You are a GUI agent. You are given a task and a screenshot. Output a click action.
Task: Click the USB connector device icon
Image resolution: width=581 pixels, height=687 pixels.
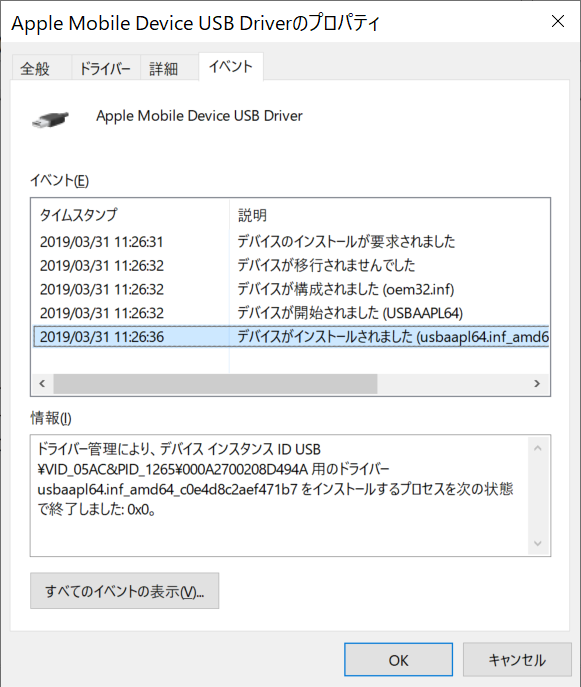point(50,119)
